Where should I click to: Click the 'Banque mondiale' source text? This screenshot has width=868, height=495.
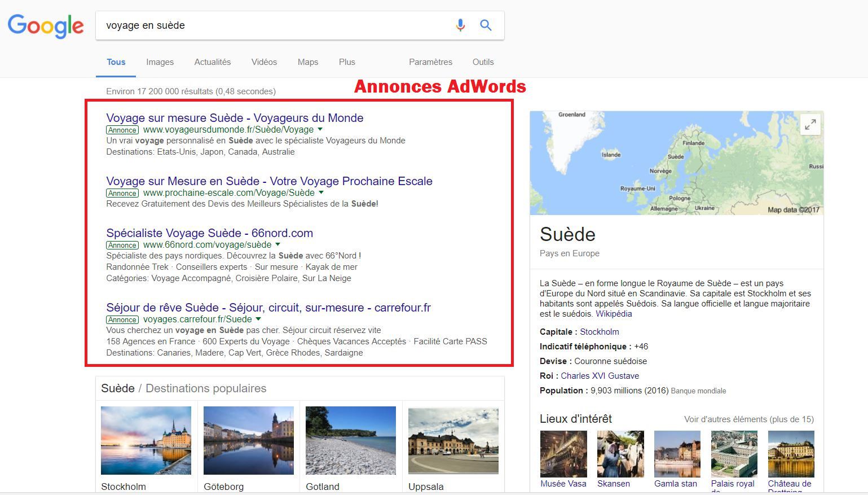click(699, 391)
